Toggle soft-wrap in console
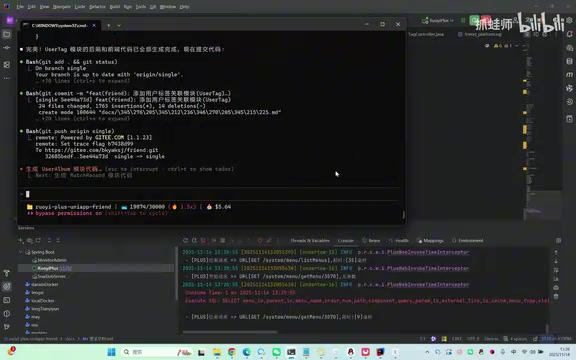 click(x=556, y=270)
